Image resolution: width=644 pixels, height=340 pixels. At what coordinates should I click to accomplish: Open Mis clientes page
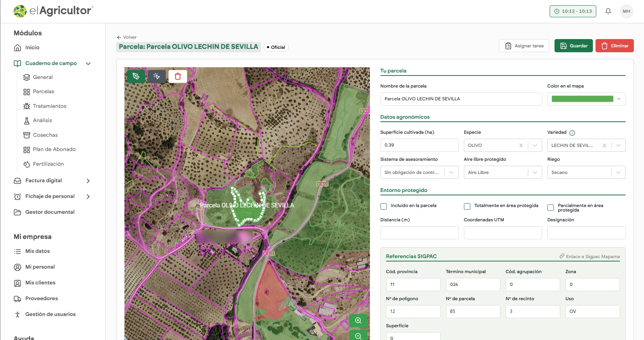(40, 283)
